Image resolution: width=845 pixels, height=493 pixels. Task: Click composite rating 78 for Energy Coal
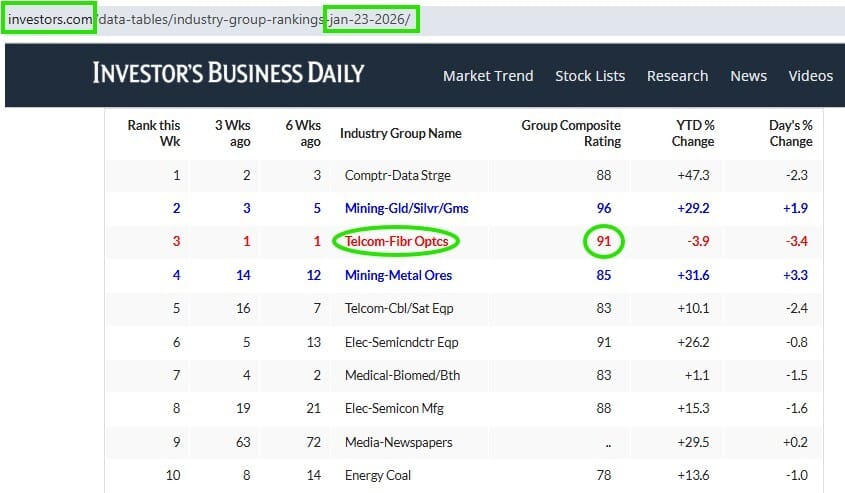604,475
